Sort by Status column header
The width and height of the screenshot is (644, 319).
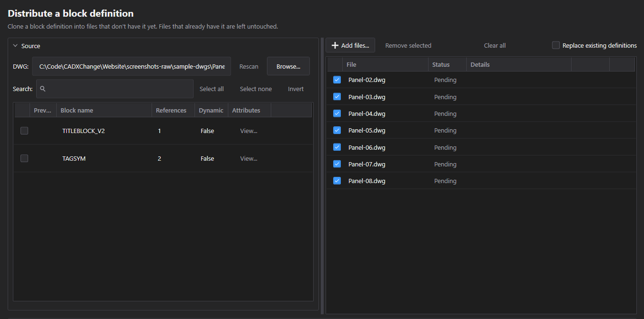pyautogui.click(x=447, y=64)
